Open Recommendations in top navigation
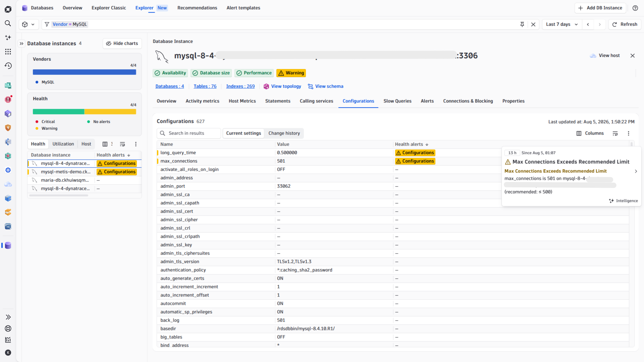The height and width of the screenshot is (362, 644). pyautogui.click(x=197, y=8)
